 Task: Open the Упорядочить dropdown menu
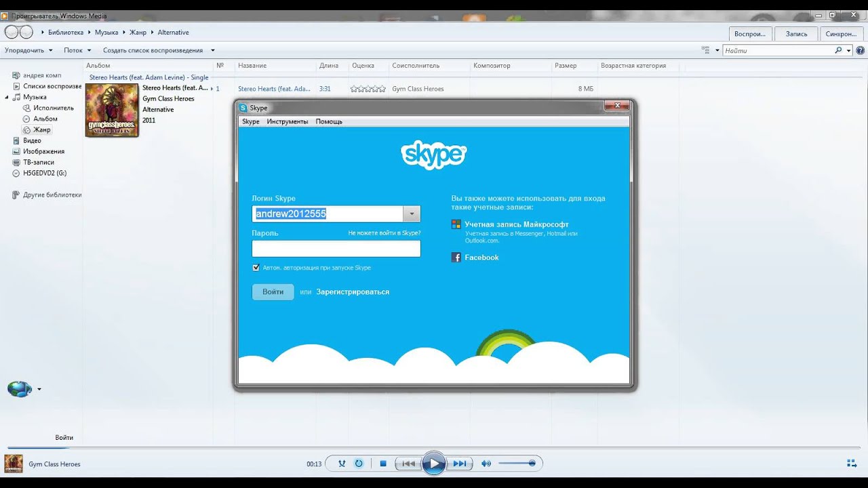[x=28, y=50]
